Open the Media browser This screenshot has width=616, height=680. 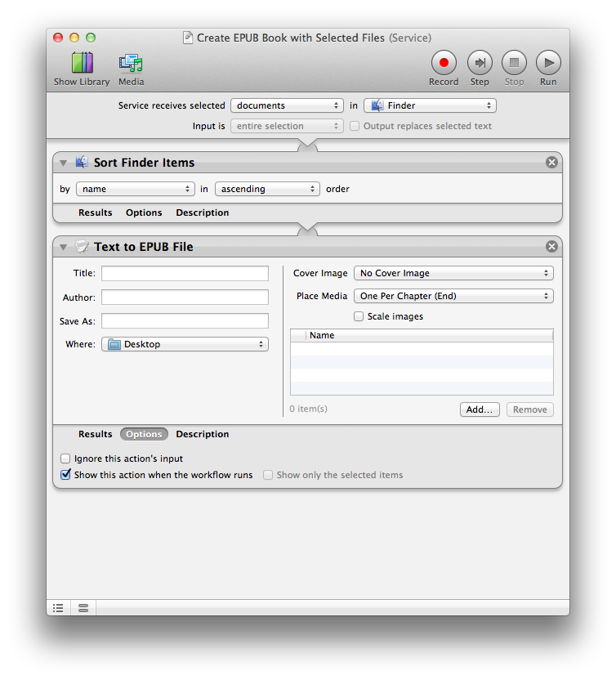[131, 64]
